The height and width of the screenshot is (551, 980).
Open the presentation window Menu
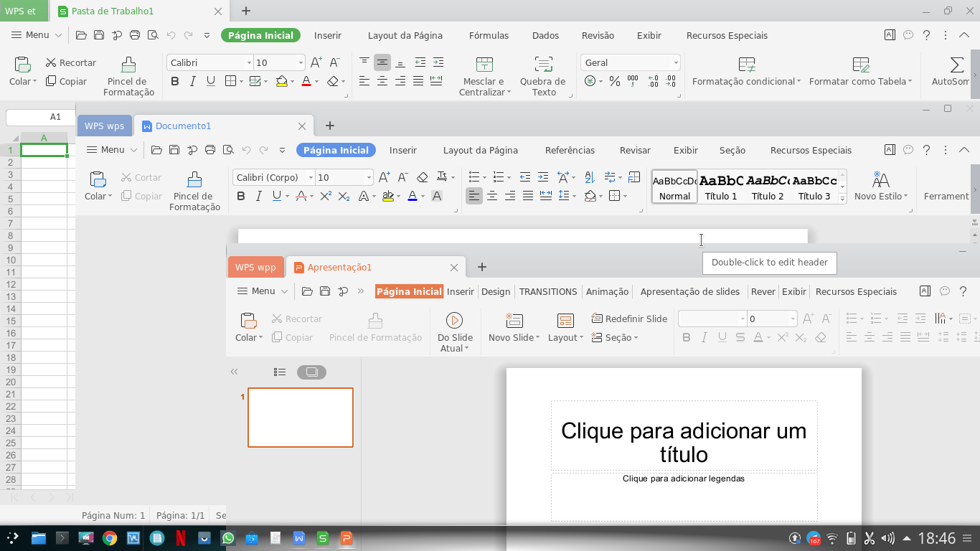pos(263,291)
